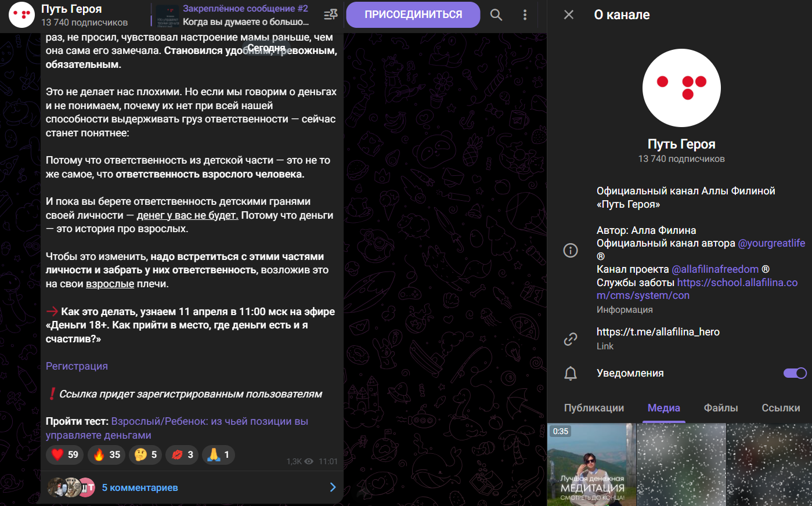Click the Путь Героя title in chat header
This screenshot has width=812, height=506.
71,9
